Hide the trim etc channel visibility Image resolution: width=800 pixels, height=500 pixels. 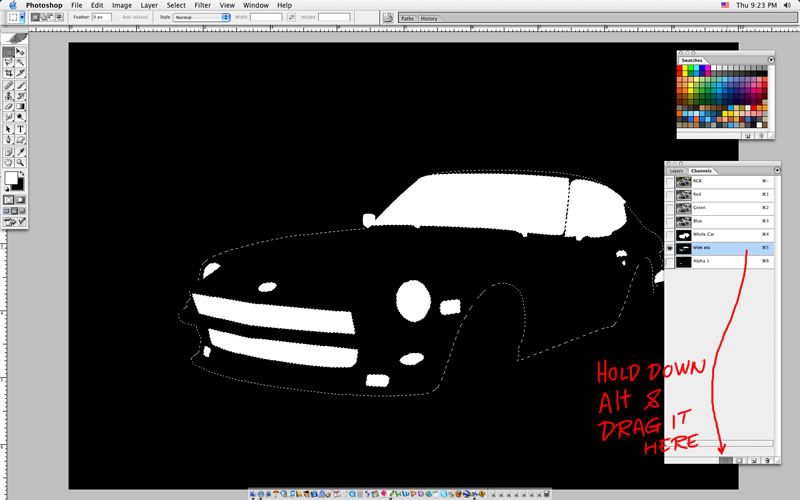tap(669, 247)
